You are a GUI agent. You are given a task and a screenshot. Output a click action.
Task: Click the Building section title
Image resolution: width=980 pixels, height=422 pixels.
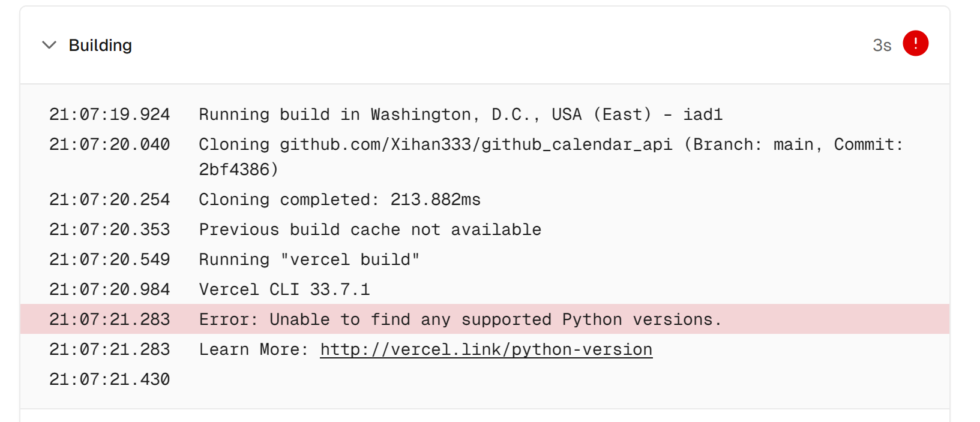coord(100,46)
